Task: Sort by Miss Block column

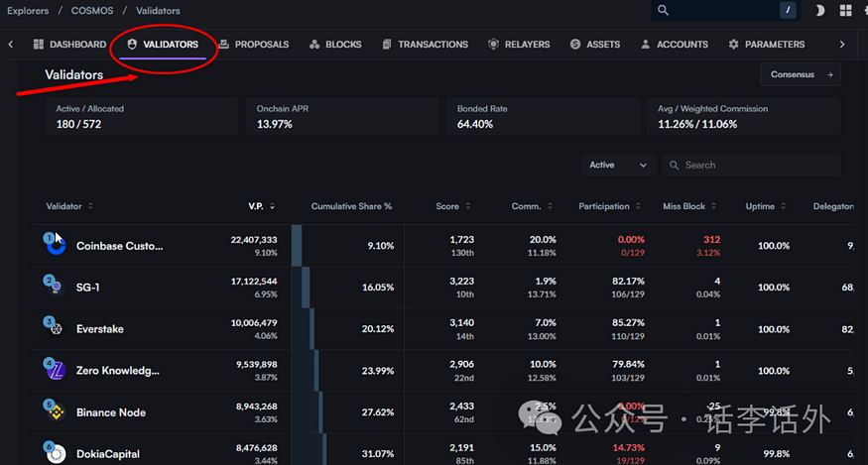Action: point(689,206)
